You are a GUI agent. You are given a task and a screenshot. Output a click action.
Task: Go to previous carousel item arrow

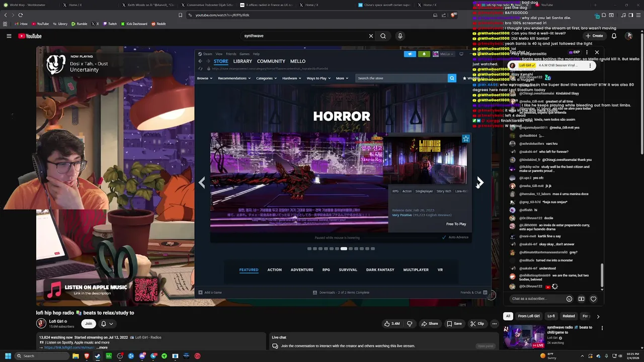click(202, 183)
